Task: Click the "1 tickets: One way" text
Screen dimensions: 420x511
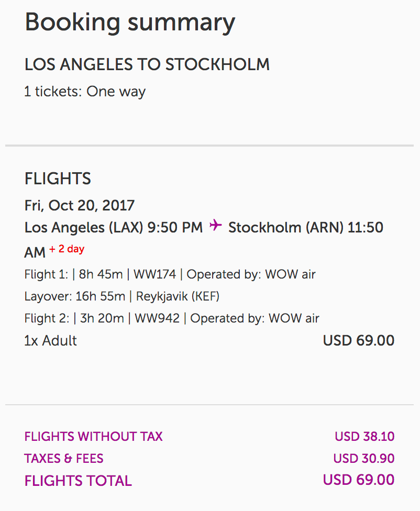Action: 85,92
